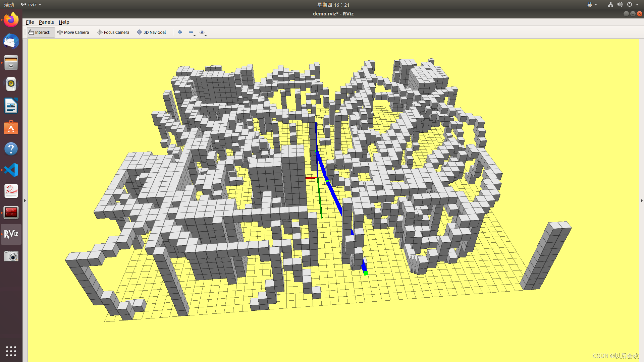Open the eye view options dropdown
The width and height of the screenshot is (644, 362).
(203, 33)
